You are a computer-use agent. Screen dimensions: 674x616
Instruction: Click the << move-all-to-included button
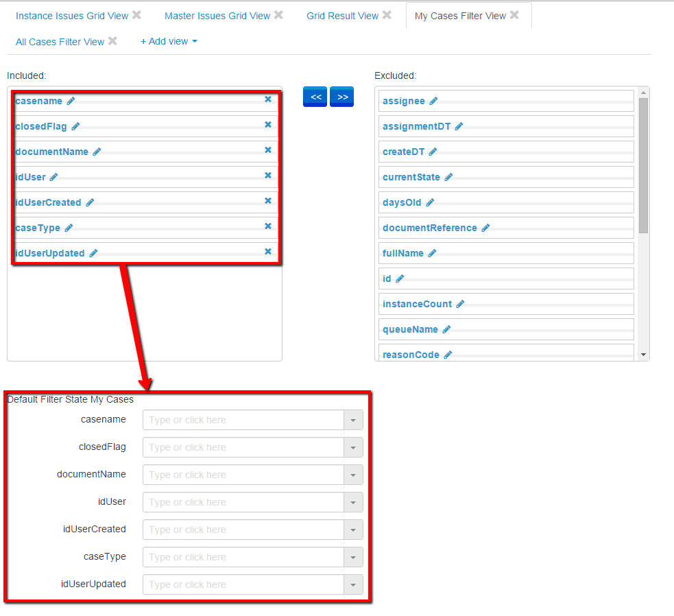(x=315, y=97)
